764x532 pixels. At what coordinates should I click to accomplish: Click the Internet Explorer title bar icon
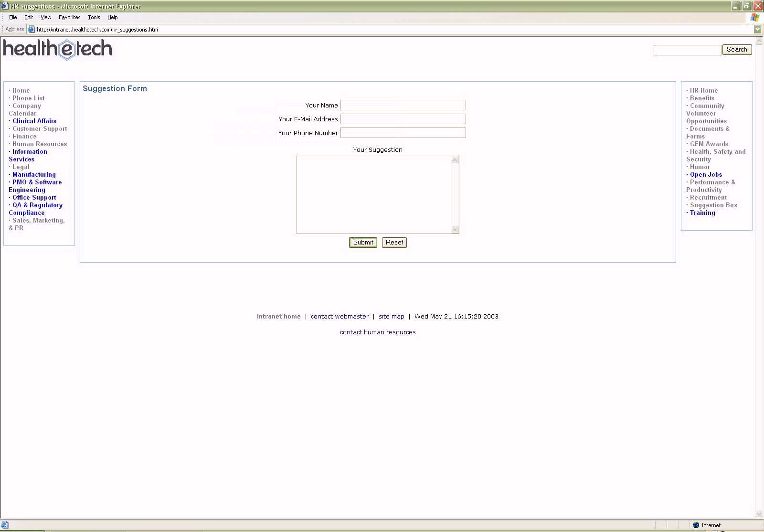click(5, 6)
